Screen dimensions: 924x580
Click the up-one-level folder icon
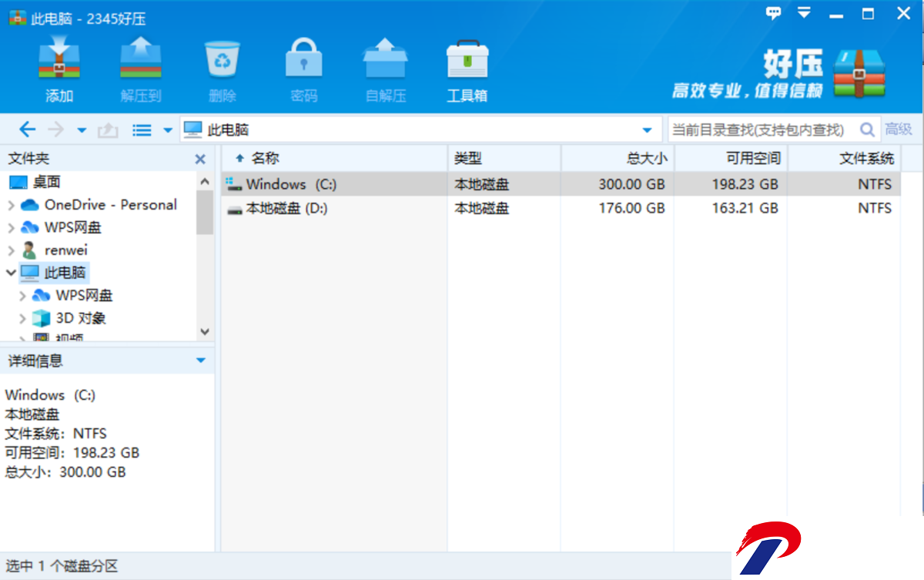tap(107, 130)
